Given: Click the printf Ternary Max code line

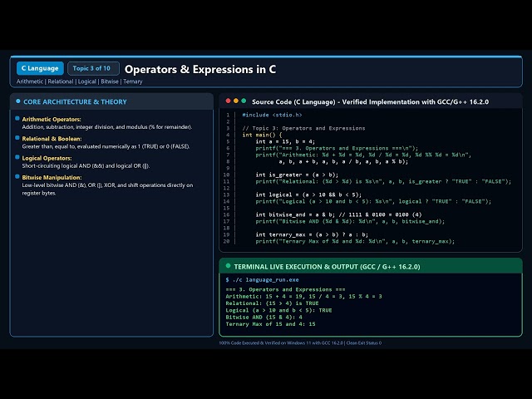Looking at the screenshot, I should coord(355,241).
